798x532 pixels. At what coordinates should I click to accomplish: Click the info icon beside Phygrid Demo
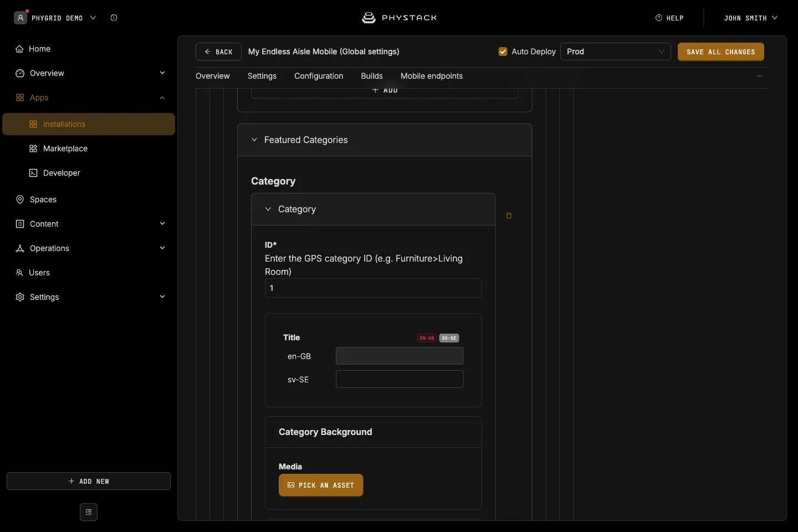coord(114,18)
